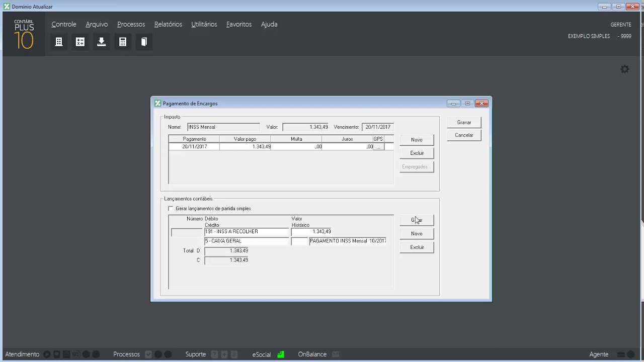Click the booklet toolbar icon
This screenshot has height=362, width=644.
(144, 42)
